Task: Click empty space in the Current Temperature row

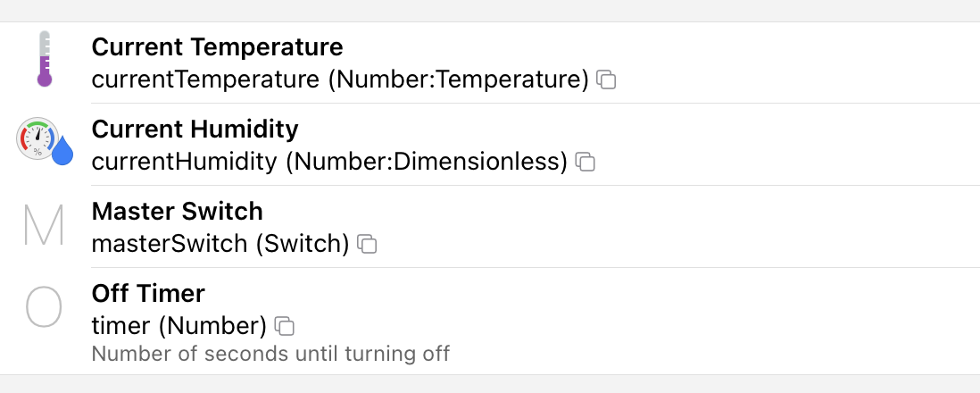Action: 785,62
